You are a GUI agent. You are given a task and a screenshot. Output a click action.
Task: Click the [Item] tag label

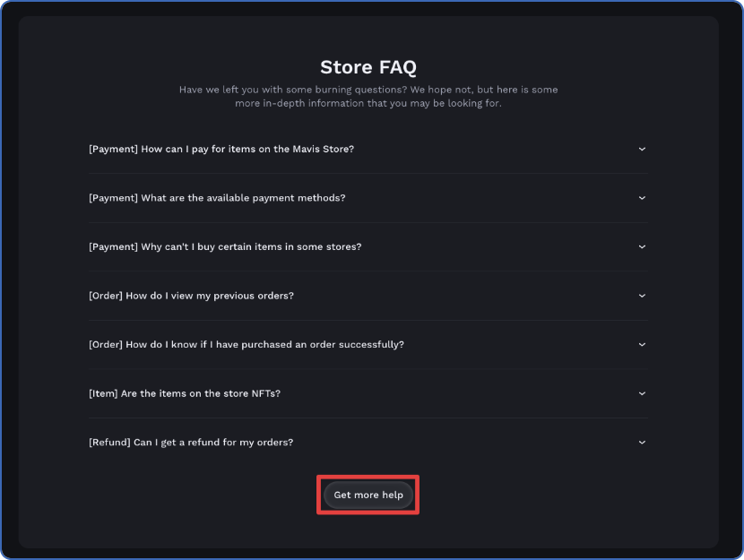pos(103,393)
